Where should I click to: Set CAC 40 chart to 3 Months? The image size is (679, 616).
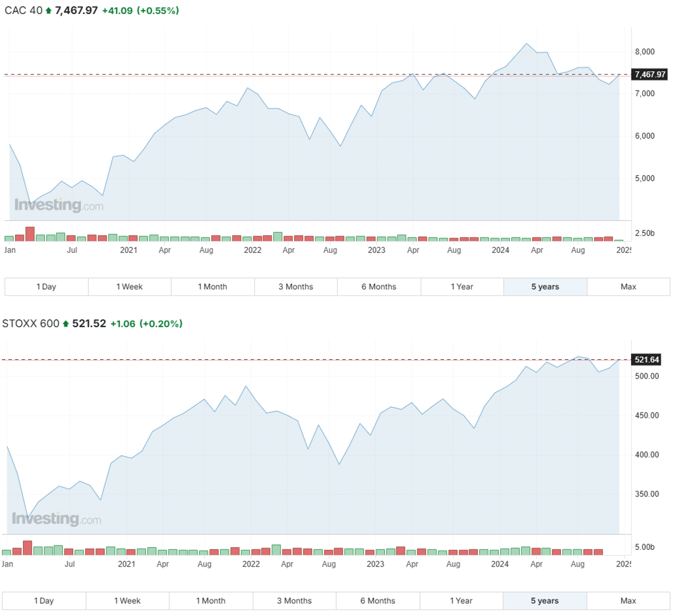point(296,287)
